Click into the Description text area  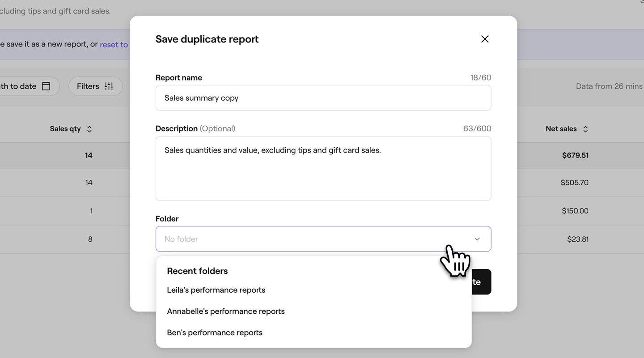[x=323, y=168]
